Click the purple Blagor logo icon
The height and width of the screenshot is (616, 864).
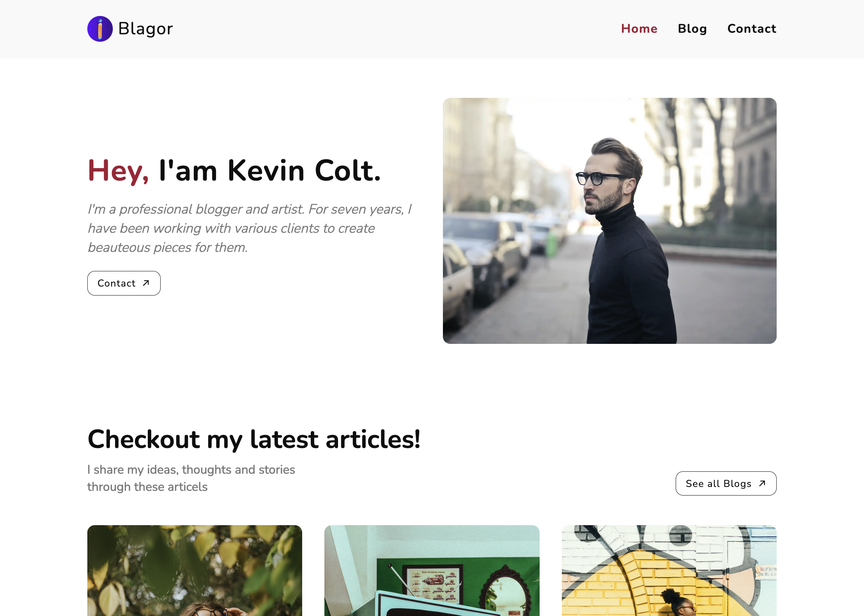100,29
